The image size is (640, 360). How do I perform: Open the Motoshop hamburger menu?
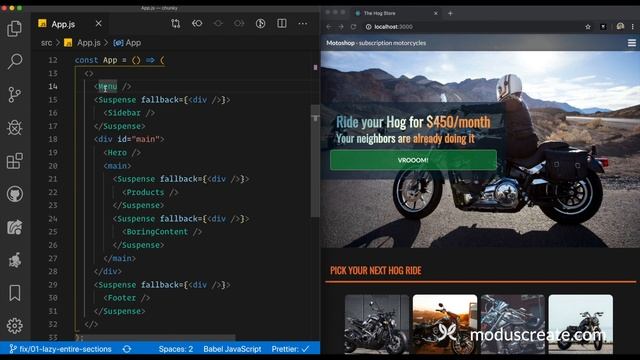tap(631, 43)
